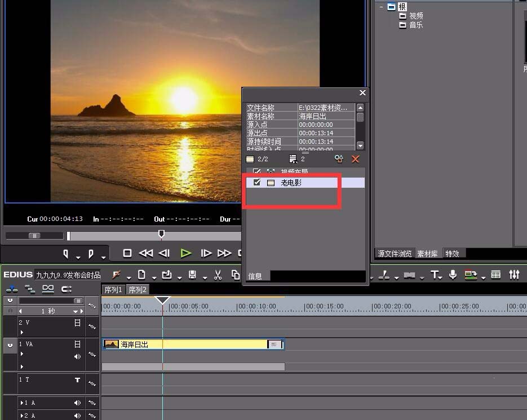This screenshot has height=420, width=527.
Task: Expand the 2 V track triangle
Action: pyautogui.click(x=22, y=332)
